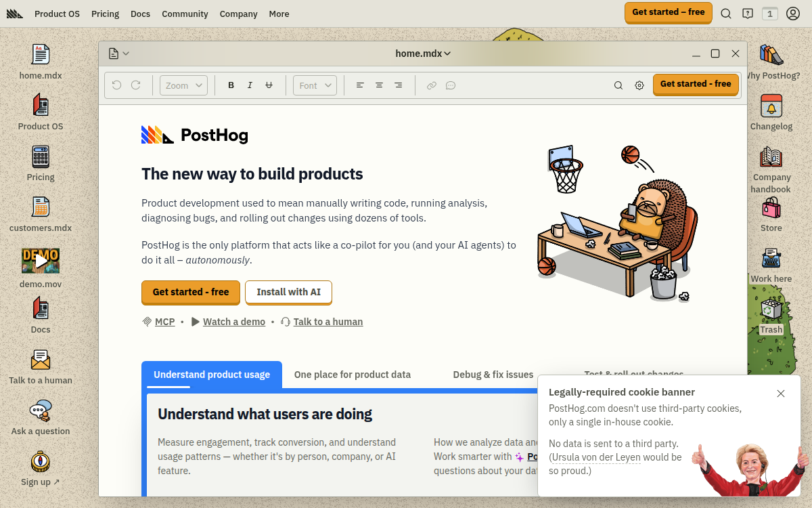Open the More menu
This screenshot has width=812, height=508.
279,14
